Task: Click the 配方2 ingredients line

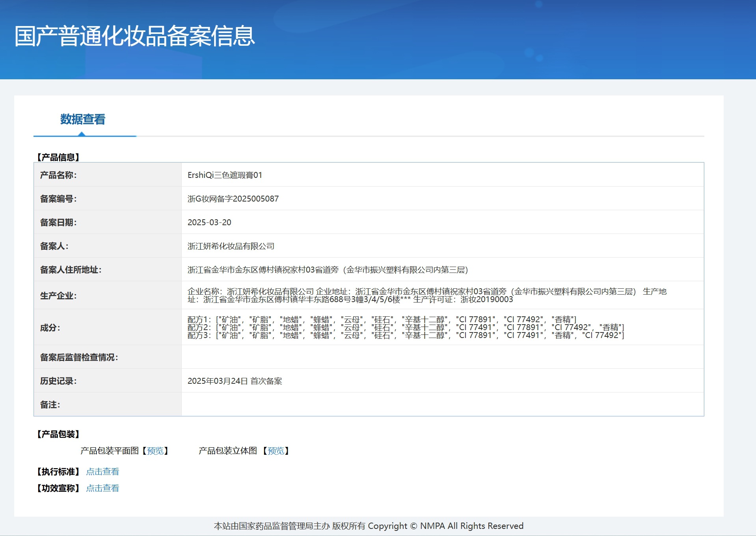Action: (406, 327)
